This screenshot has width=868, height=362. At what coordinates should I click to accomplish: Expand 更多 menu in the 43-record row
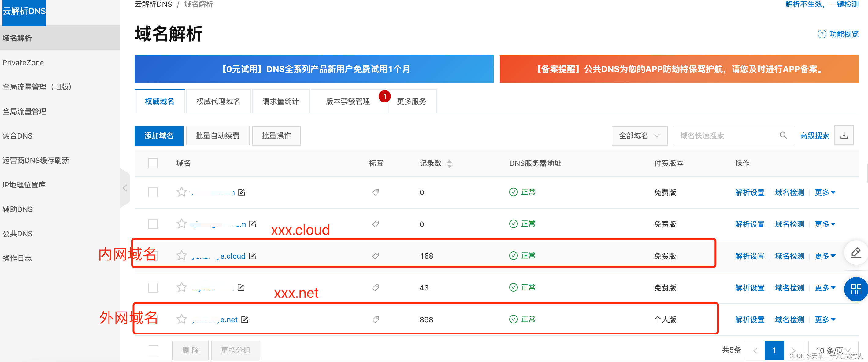point(825,288)
